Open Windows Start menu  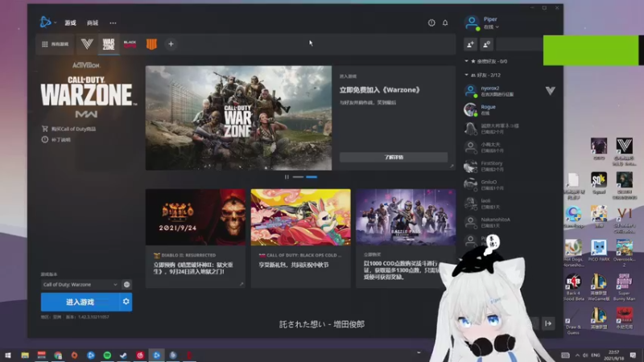(8, 355)
